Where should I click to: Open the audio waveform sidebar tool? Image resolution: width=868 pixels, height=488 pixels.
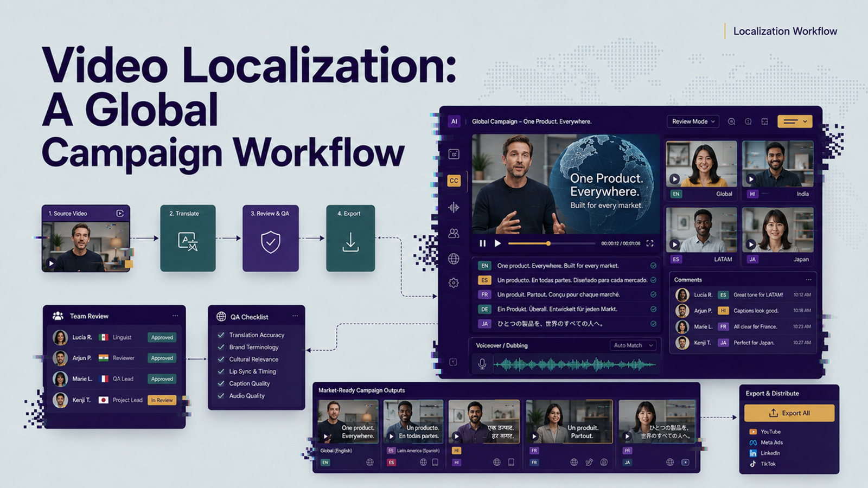(454, 207)
